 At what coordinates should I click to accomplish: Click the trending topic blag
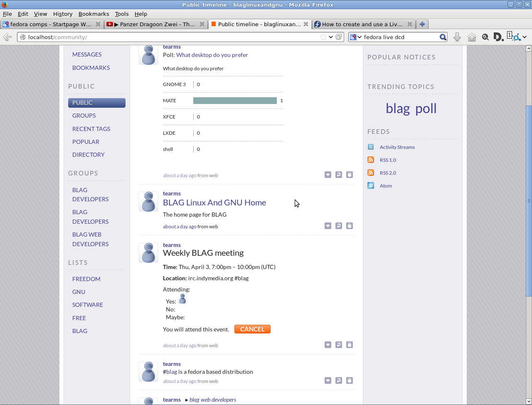[x=398, y=109]
